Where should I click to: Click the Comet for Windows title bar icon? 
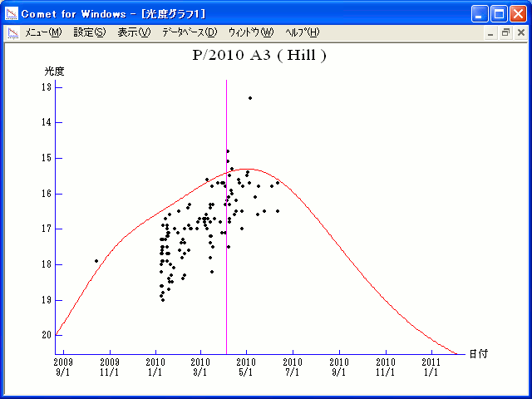pos(12,13)
